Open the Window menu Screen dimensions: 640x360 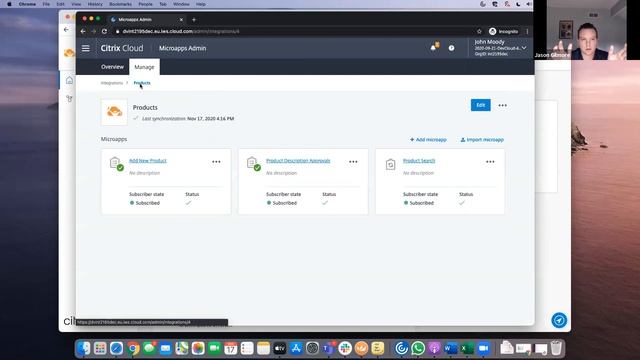tap(181, 4)
